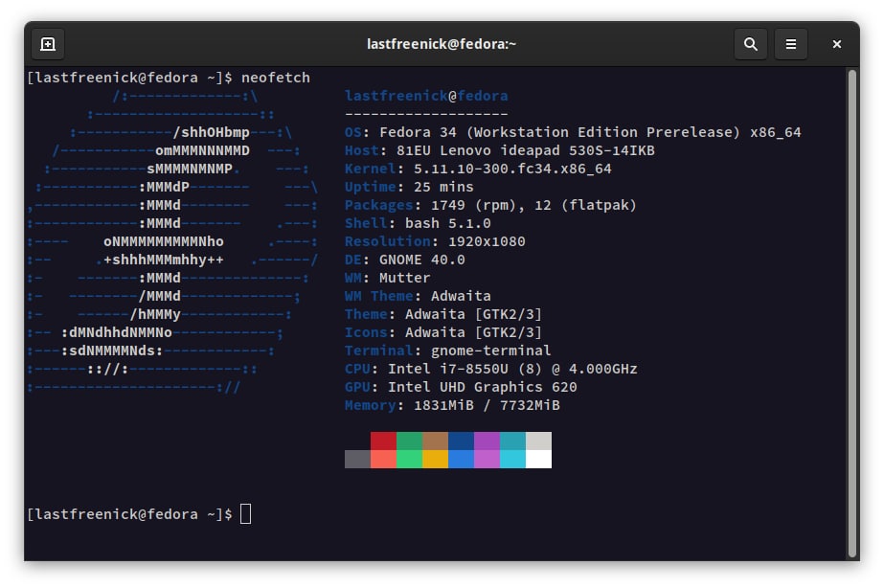
Task: Click the cursor at the bottom prompt
Action: 246,514
